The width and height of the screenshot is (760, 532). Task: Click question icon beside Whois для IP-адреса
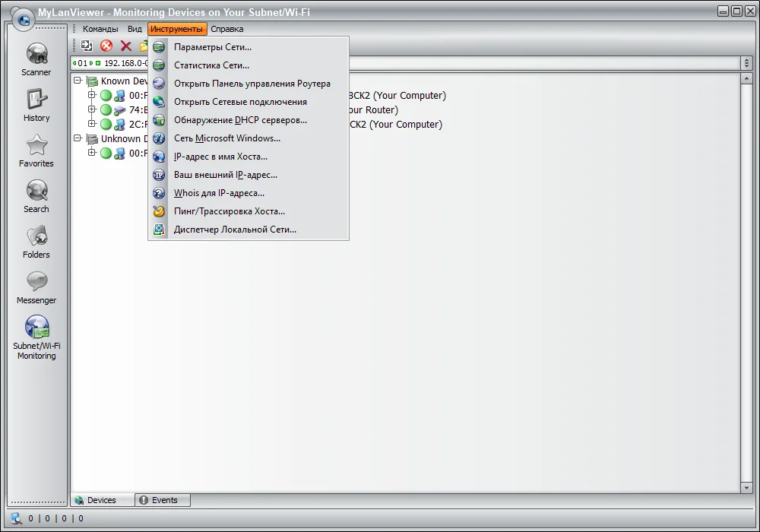(159, 193)
